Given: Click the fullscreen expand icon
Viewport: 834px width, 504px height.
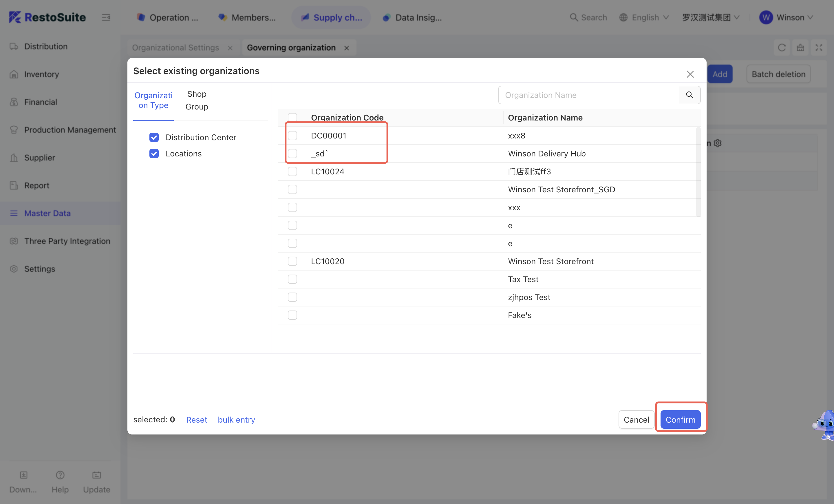Looking at the screenshot, I should tap(818, 48).
